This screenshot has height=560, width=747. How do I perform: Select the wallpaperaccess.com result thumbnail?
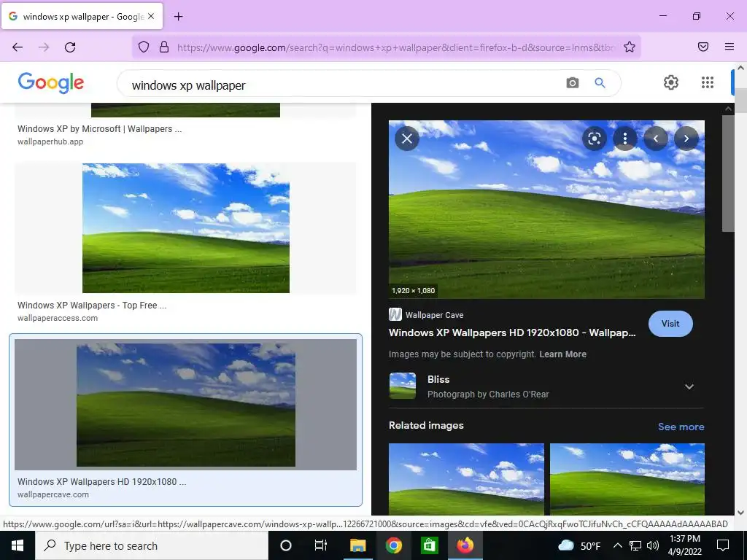pyautogui.click(x=186, y=228)
